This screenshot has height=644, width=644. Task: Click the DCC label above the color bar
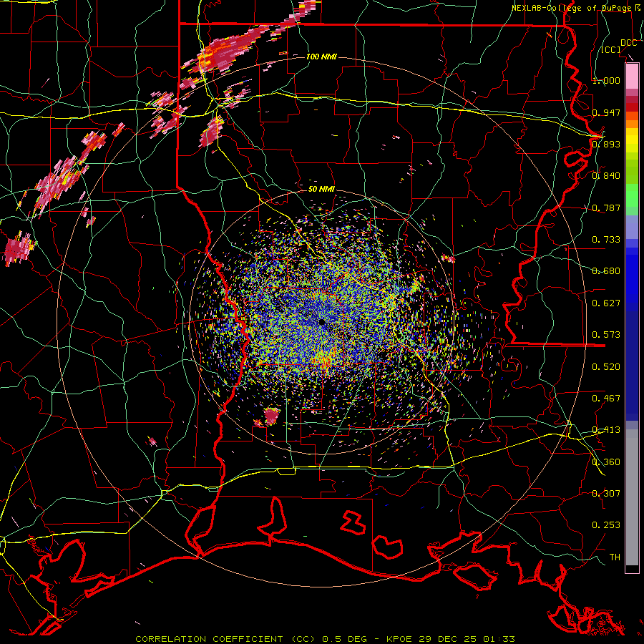tap(628, 43)
